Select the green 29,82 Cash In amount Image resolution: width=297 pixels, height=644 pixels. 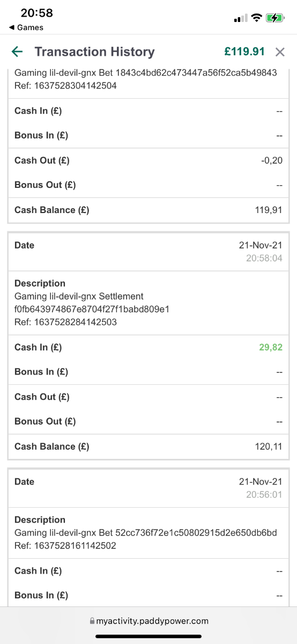(x=271, y=347)
